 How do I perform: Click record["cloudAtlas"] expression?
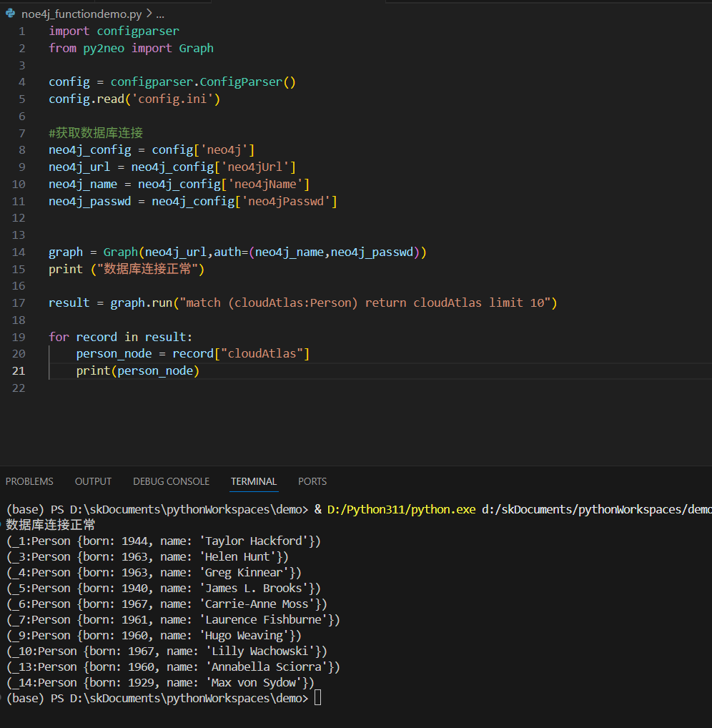tap(241, 354)
